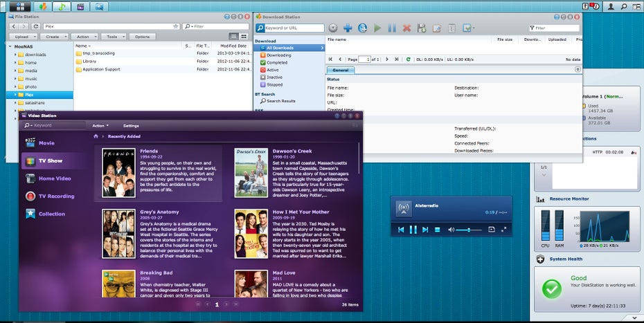Open Download Station settings gear icon
Screen dimensions: 644x323
tap(333, 28)
